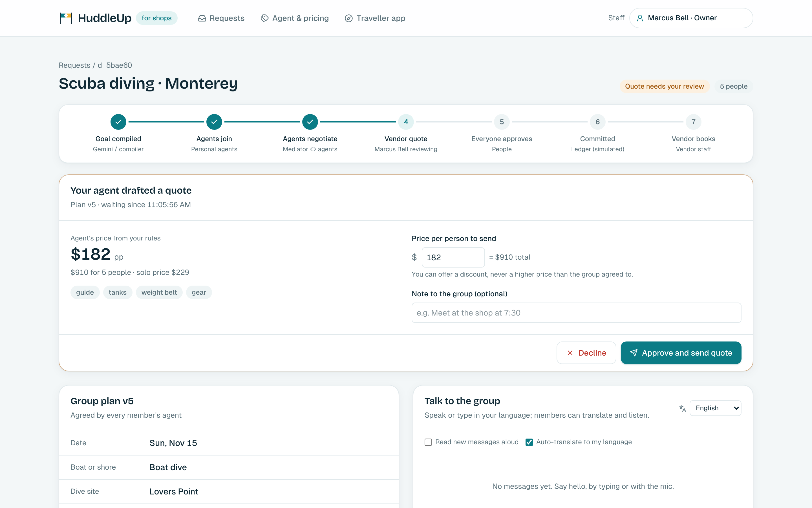The height and width of the screenshot is (508, 812).
Task: Select step 6 Committed circle
Action: [x=598, y=122]
